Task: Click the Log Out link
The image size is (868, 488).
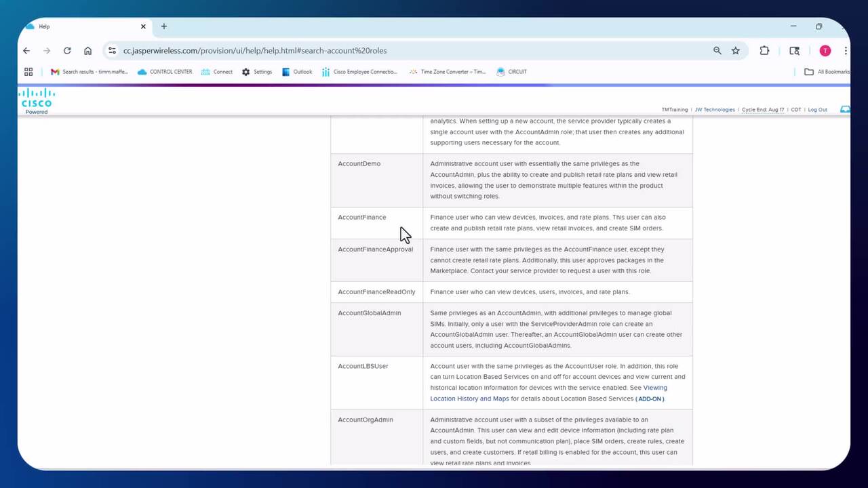Action: (x=817, y=110)
